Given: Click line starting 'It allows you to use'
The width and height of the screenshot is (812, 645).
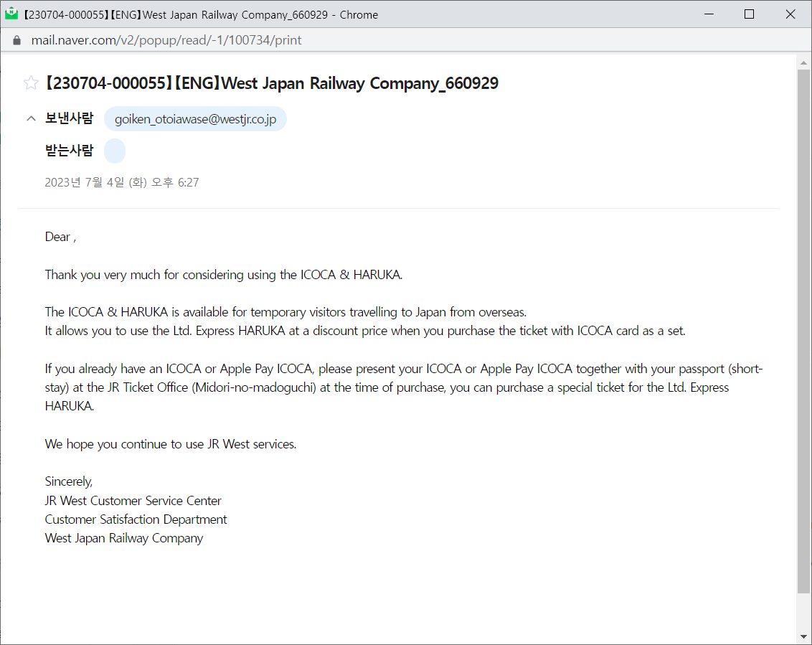Looking at the screenshot, I should (x=365, y=331).
